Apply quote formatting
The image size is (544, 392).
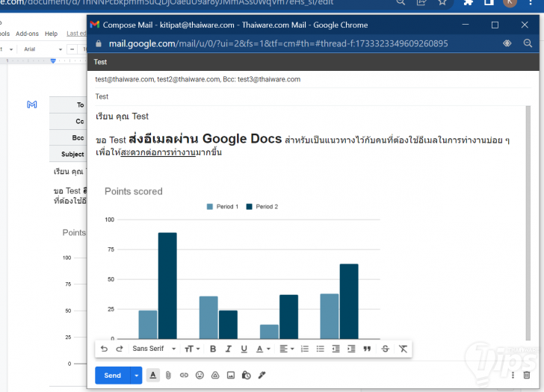[x=367, y=349]
